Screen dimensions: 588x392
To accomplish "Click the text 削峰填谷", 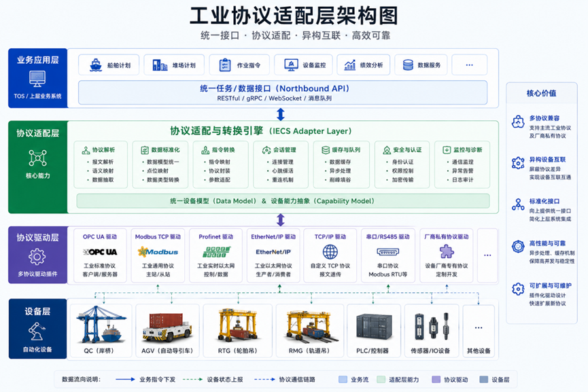I will point(340,180).
